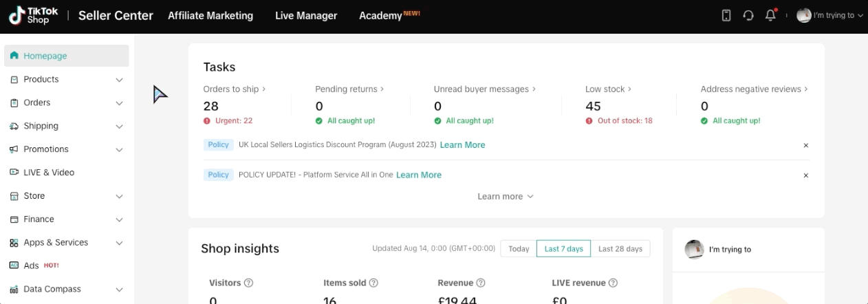Image resolution: width=868 pixels, height=304 pixels.
Task: Open Learn More for Logistics Discount Program
Action: coord(462,145)
